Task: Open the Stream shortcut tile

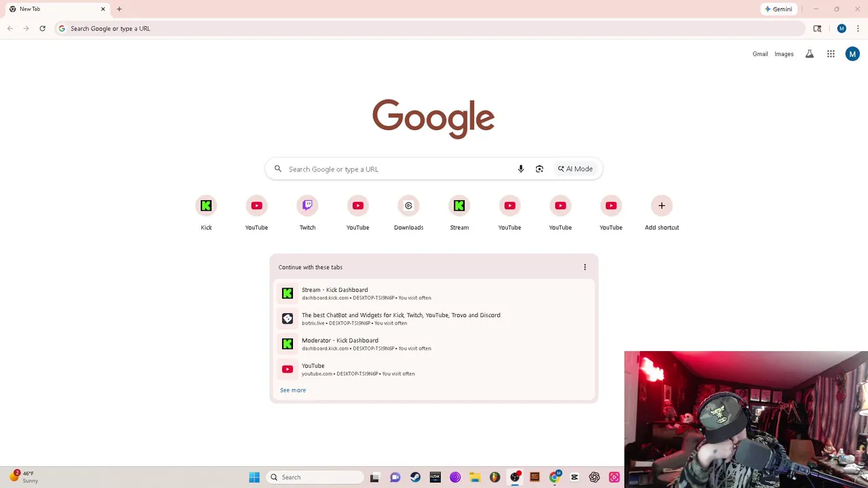Action: click(459, 213)
